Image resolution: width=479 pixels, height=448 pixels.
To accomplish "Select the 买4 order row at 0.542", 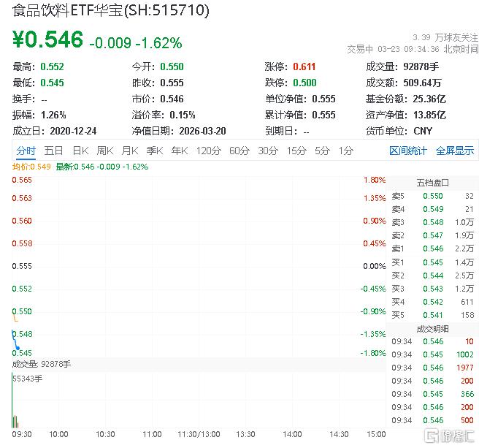I will click(432, 302).
